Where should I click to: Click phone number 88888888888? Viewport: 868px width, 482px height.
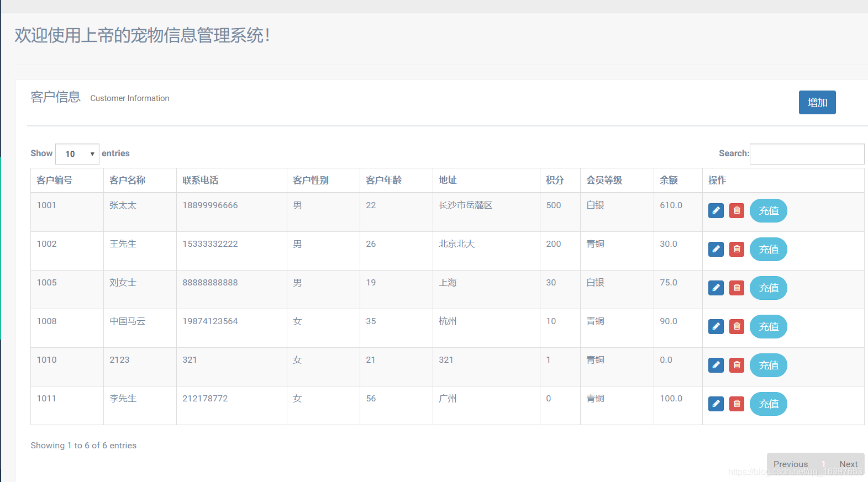(210, 283)
